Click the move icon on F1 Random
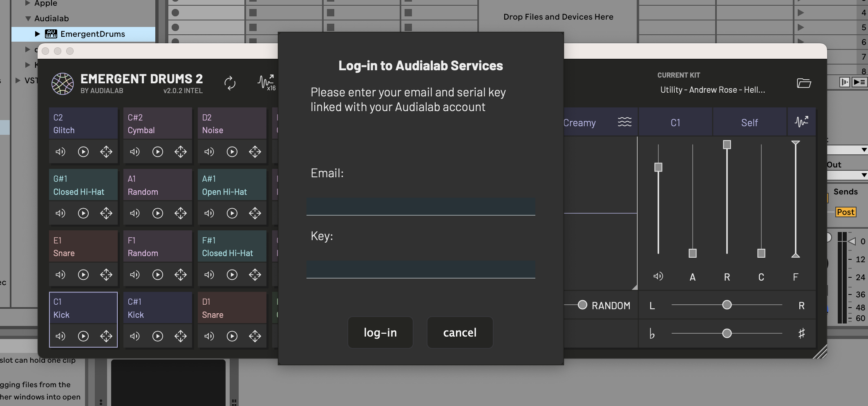This screenshot has width=868, height=406. [181, 274]
